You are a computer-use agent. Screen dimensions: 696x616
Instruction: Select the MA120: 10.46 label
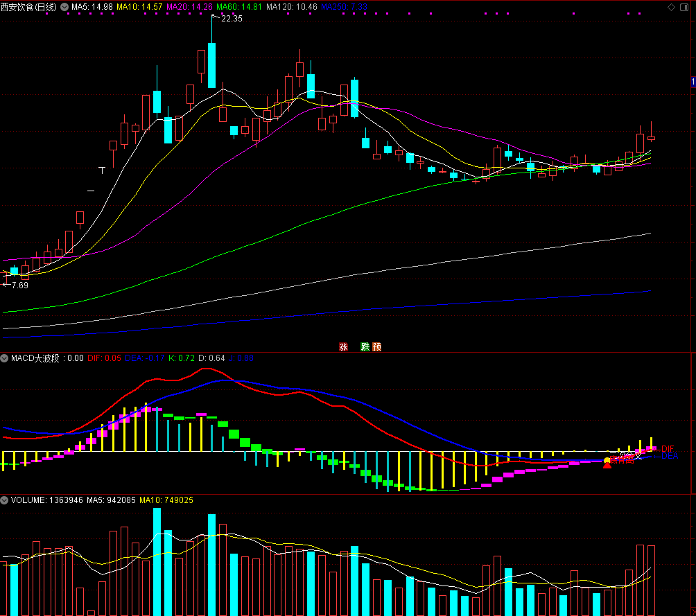[x=292, y=7]
